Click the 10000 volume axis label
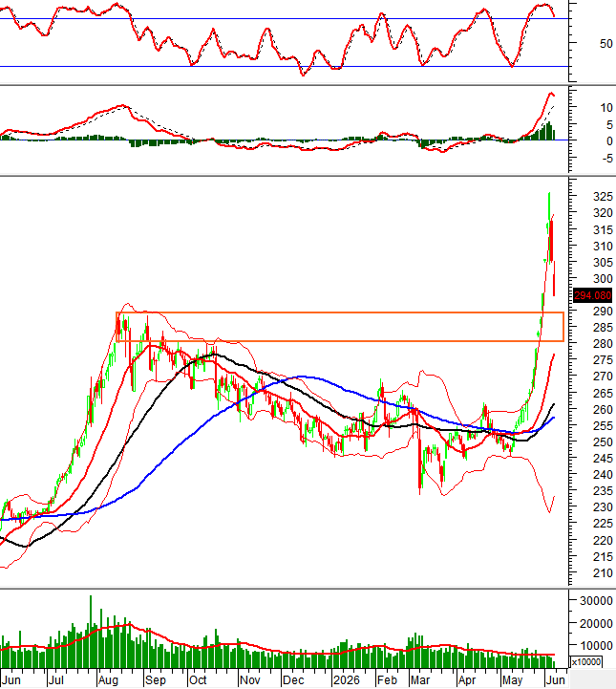616x689 pixels. (596, 645)
